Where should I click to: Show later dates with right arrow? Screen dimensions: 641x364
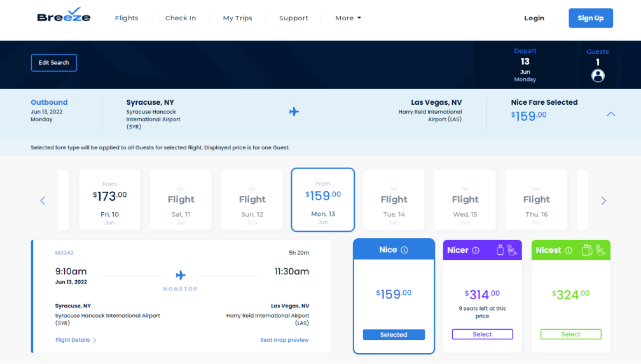pos(603,201)
